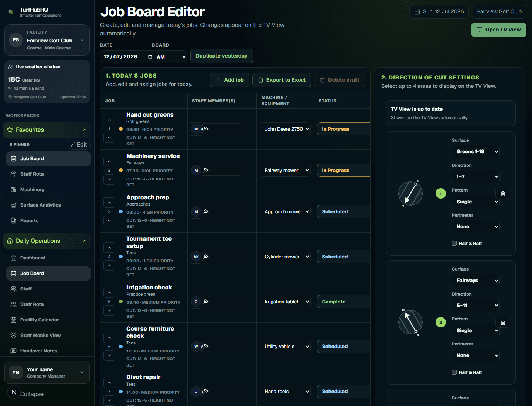Click Sun, 12 Jul 2026 date button
This screenshot has height=406, width=532.
click(x=439, y=12)
